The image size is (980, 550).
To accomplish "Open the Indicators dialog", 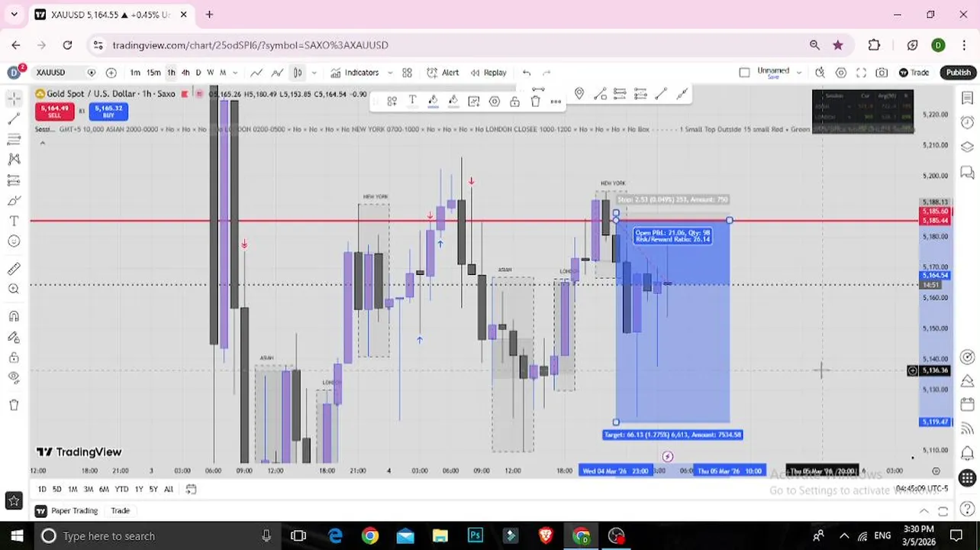I will (x=354, y=73).
